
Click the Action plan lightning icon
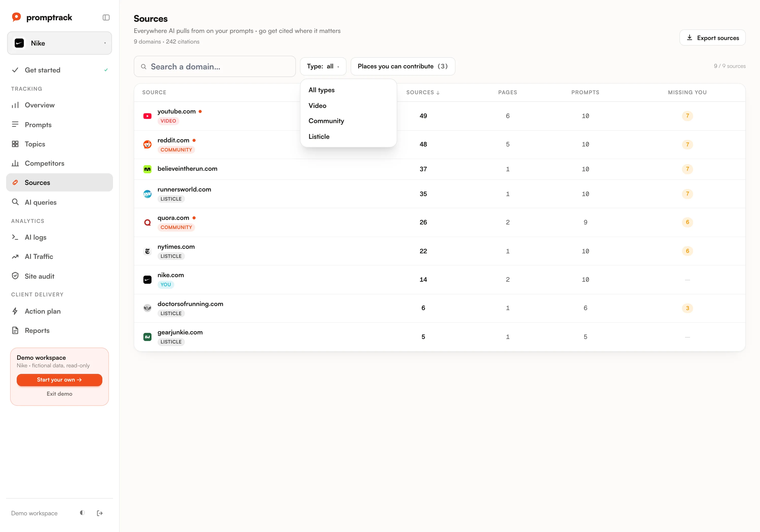(15, 311)
